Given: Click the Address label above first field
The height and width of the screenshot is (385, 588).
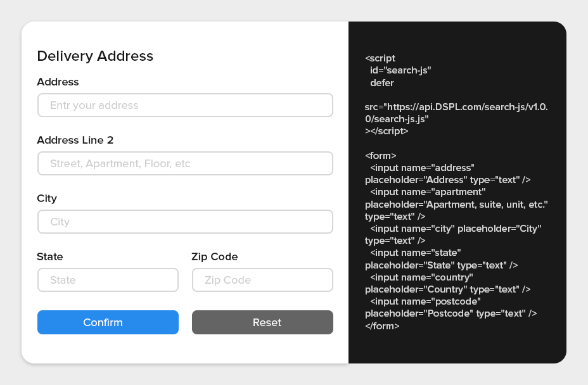Looking at the screenshot, I should 58,82.
